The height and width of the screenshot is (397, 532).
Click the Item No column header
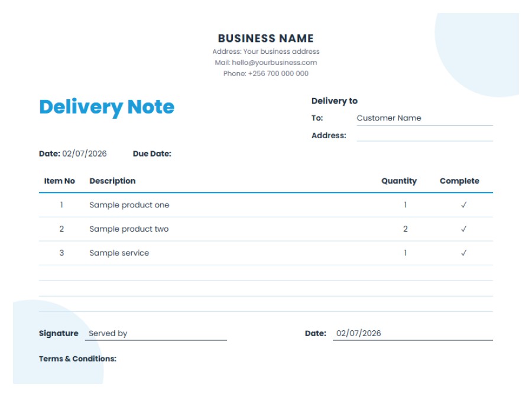point(59,181)
